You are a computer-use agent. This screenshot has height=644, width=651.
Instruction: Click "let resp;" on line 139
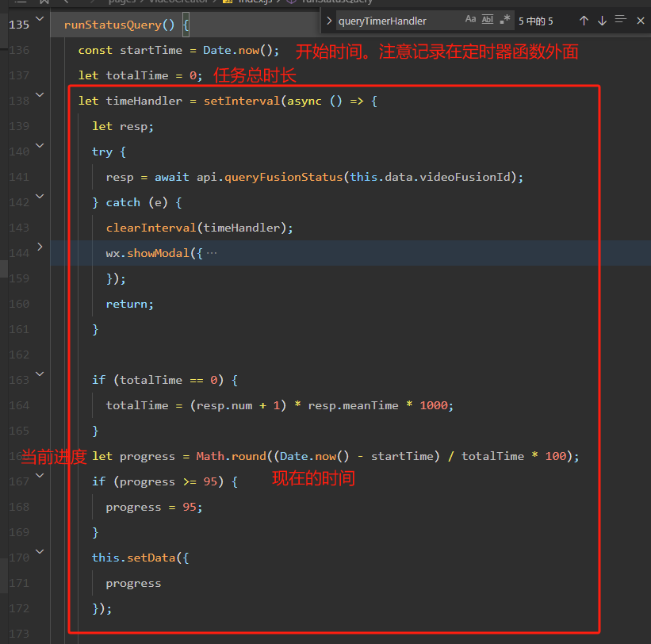(x=123, y=126)
